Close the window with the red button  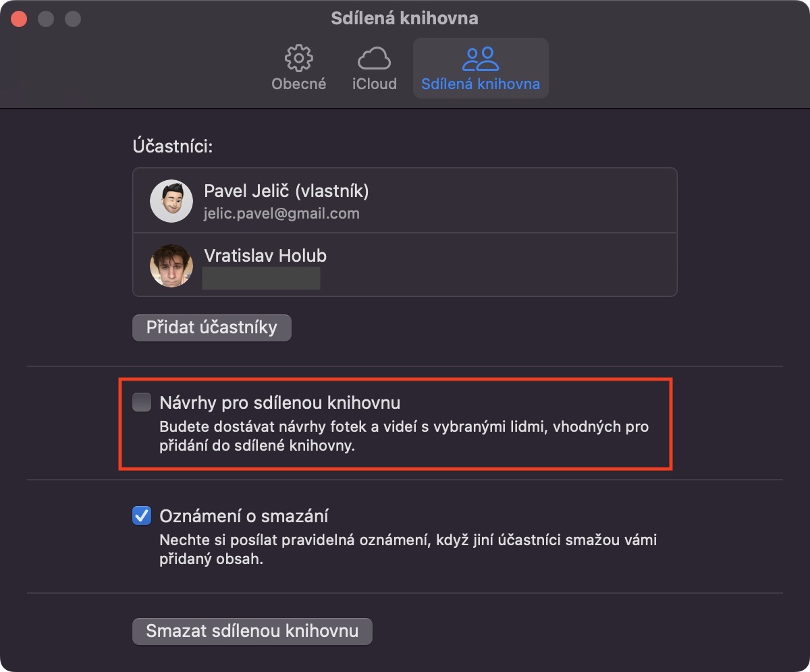point(19,19)
